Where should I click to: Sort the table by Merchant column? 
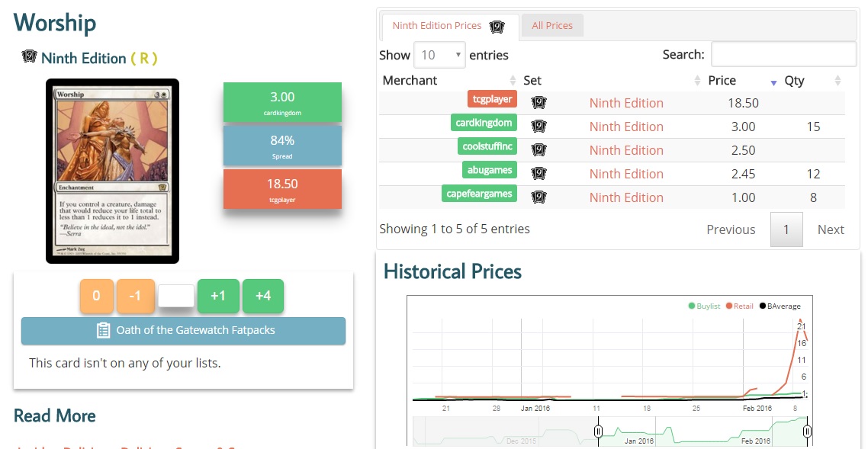pyautogui.click(x=410, y=81)
